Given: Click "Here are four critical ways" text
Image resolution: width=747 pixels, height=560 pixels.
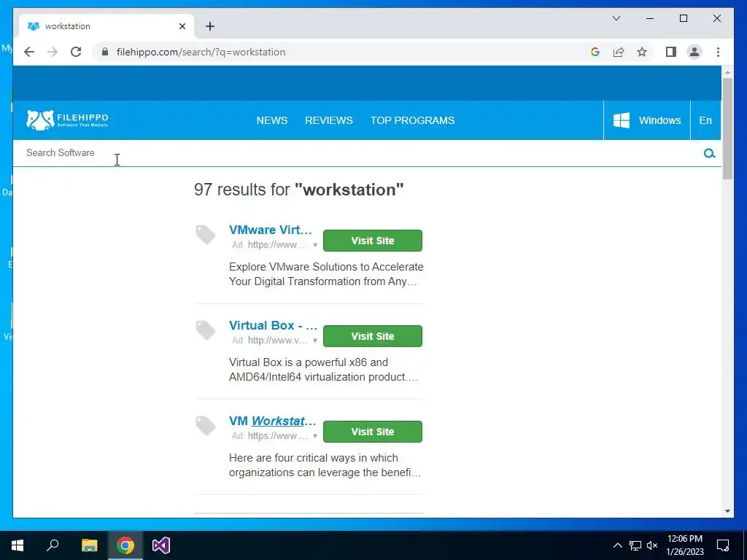Looking at the screenshot, I should click(325, 465).
